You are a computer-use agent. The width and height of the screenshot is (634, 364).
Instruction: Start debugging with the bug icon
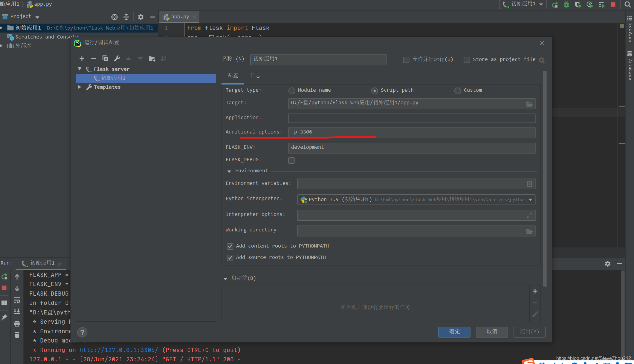point(566,5)
